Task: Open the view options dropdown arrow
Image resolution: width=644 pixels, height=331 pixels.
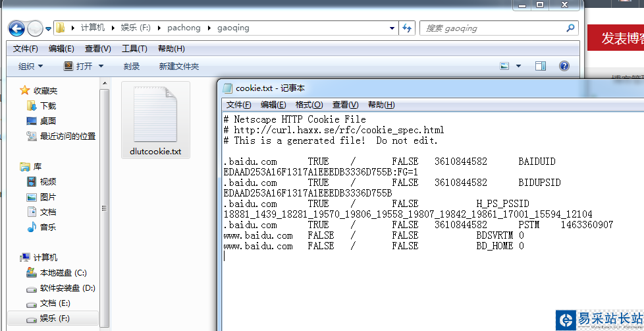Action: tap(518, 66)
